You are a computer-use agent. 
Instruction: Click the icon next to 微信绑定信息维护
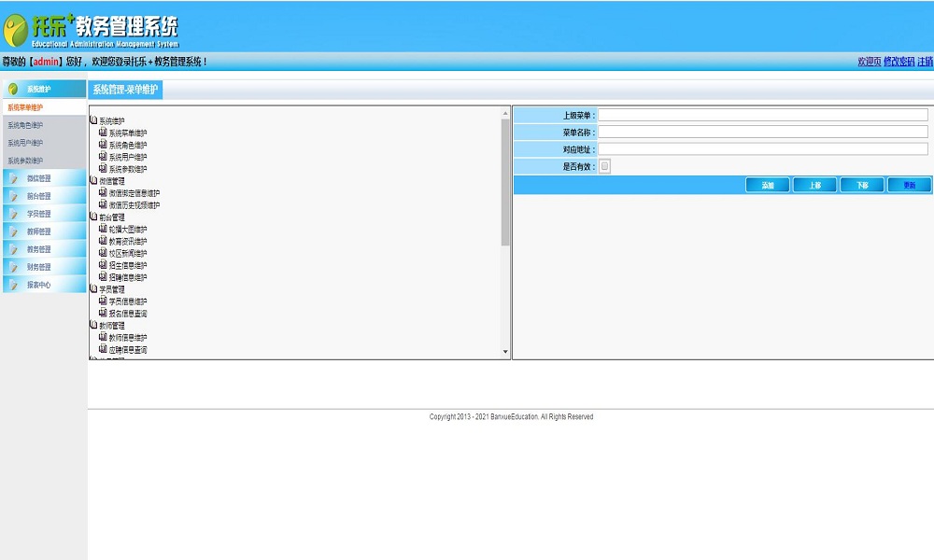coord(103,192)
